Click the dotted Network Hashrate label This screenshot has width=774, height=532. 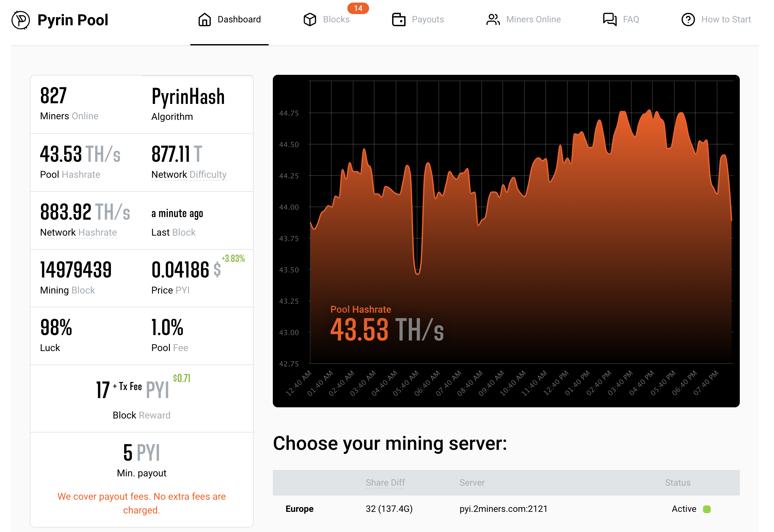point(79,232)
